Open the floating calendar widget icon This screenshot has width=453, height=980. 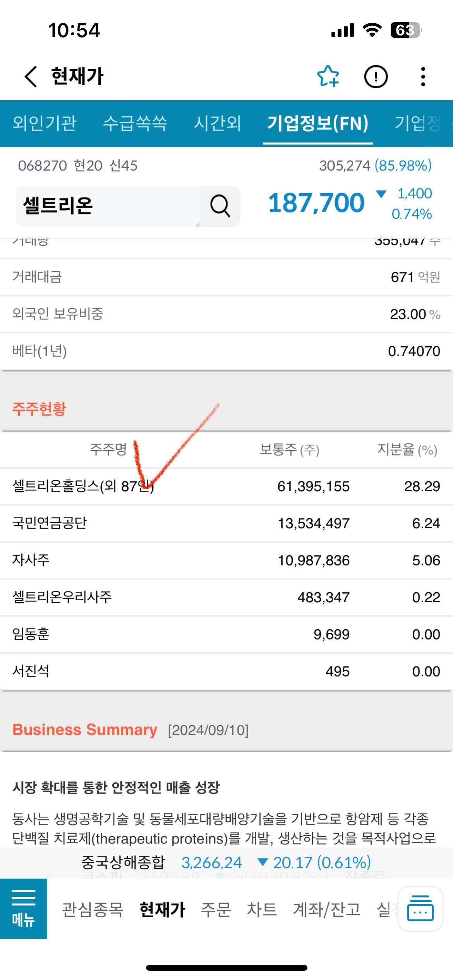pos(420,908)
